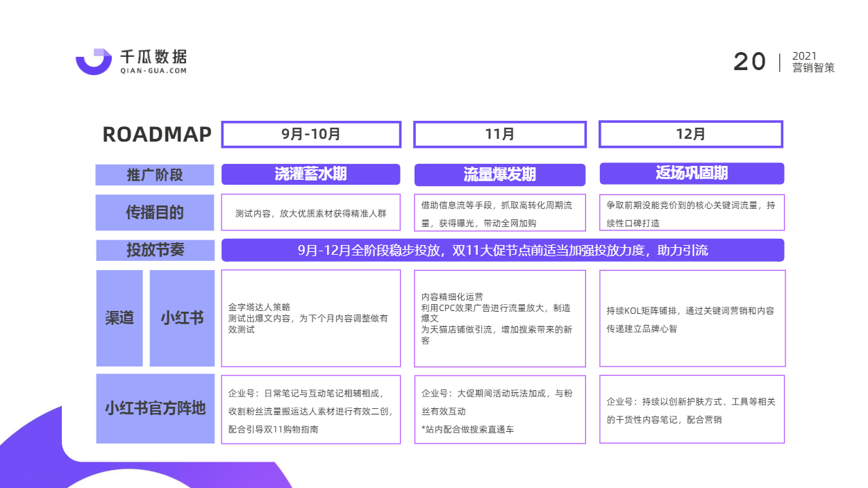Viewport: 868px width, 488px height.
Task: Click the 千瓜数据 purple logo icon
Action: [94, 61]
